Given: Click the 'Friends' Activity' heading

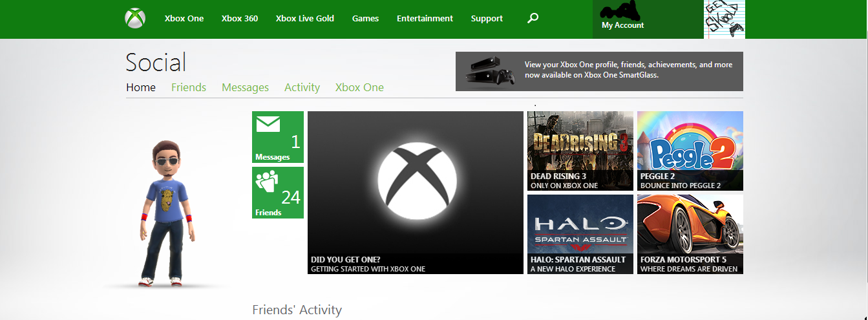Looking at the screenshot, I should pos(297,310).
